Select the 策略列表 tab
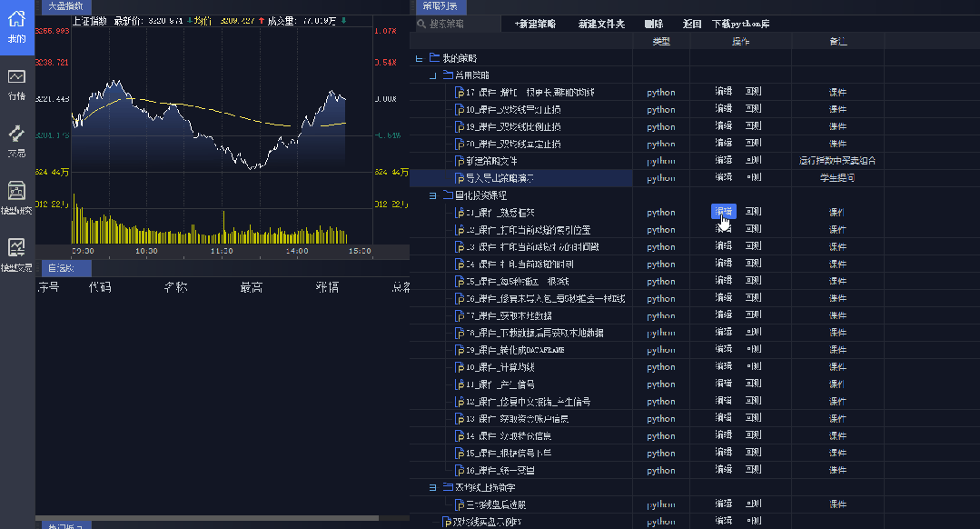Viewport: 980px width, 529px height. click(x=440, y=6)
